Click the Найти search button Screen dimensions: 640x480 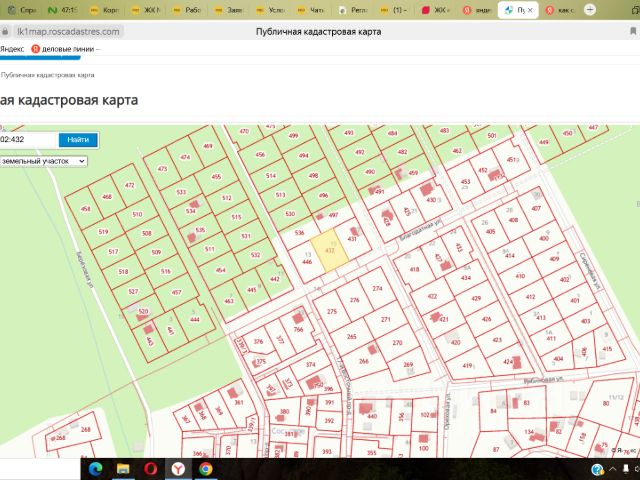[x=78, y=140]
